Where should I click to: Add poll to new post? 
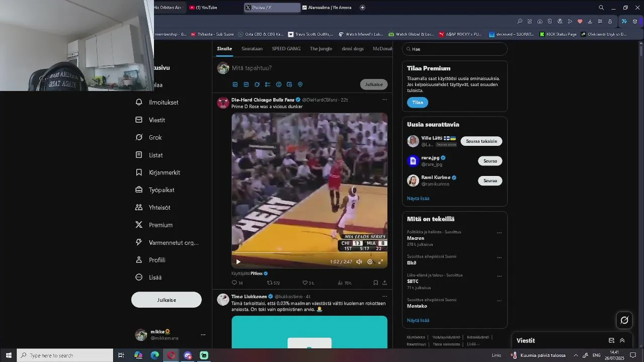268,84
